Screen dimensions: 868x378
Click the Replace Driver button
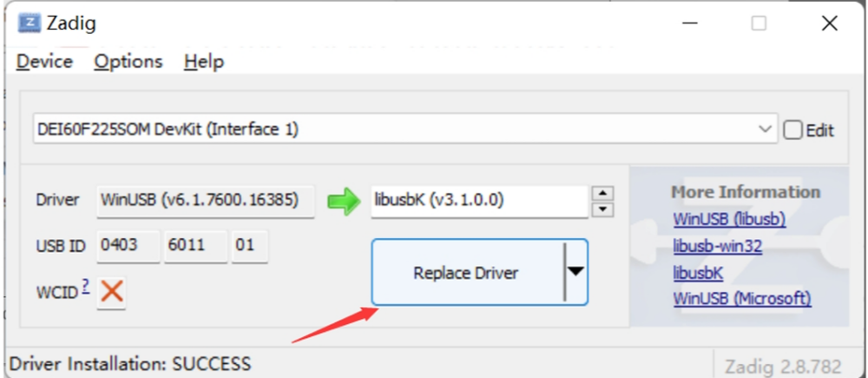tap(468, 272)
